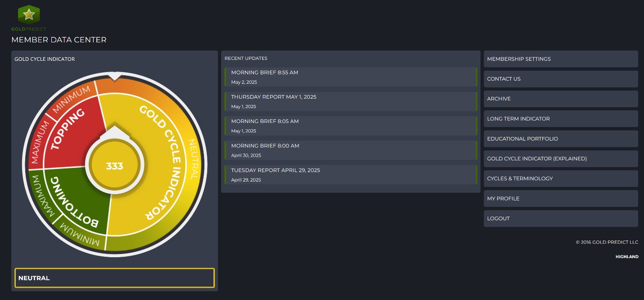View Gold Cycle Indicator (Explained)
644x300 pixels.
point(561,159)
